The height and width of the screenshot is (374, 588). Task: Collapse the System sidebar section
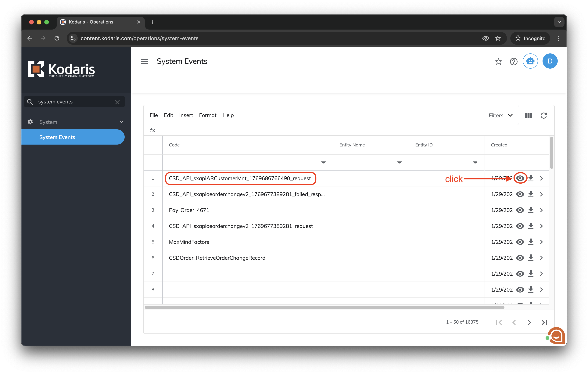[121, 122]
